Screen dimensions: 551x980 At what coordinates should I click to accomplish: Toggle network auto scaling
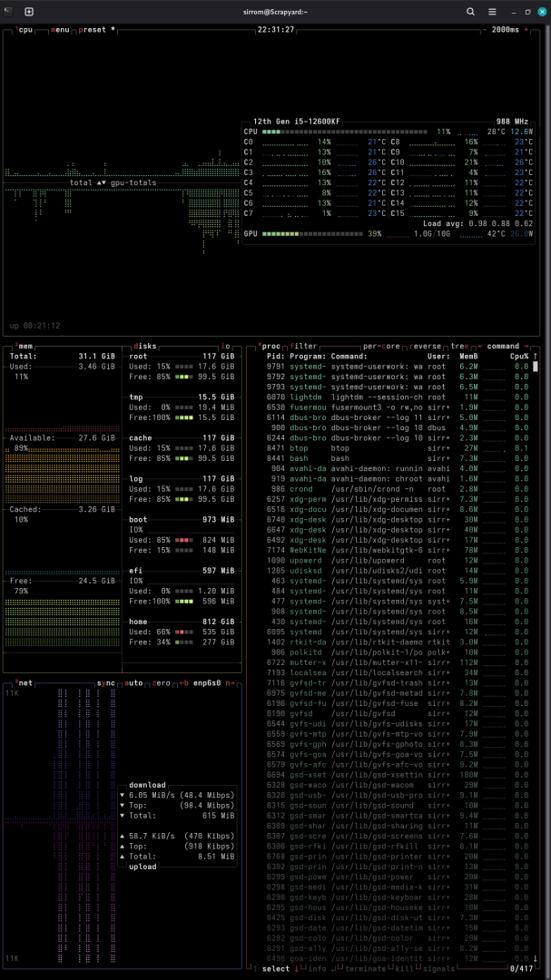coord(133,682)
